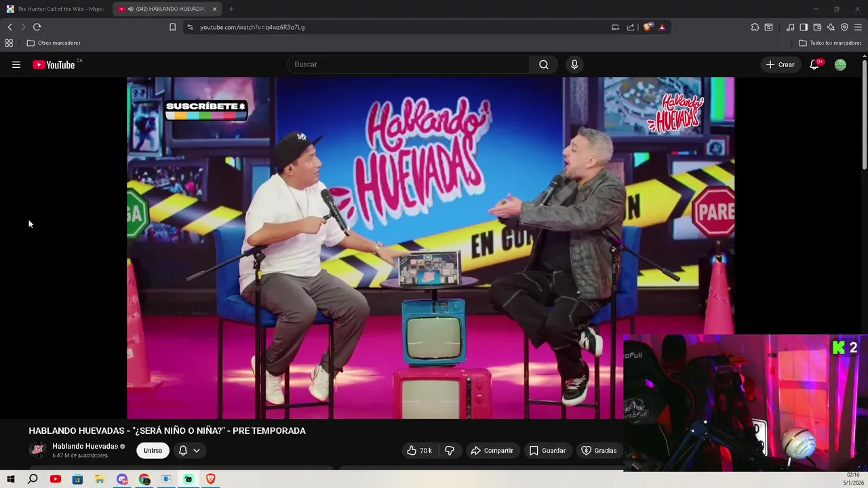Screen dimensions: 868x488
Task: Close the HABLANDO HUEVADAS tab
Action: pyautogui.click(x=215, y=9)
